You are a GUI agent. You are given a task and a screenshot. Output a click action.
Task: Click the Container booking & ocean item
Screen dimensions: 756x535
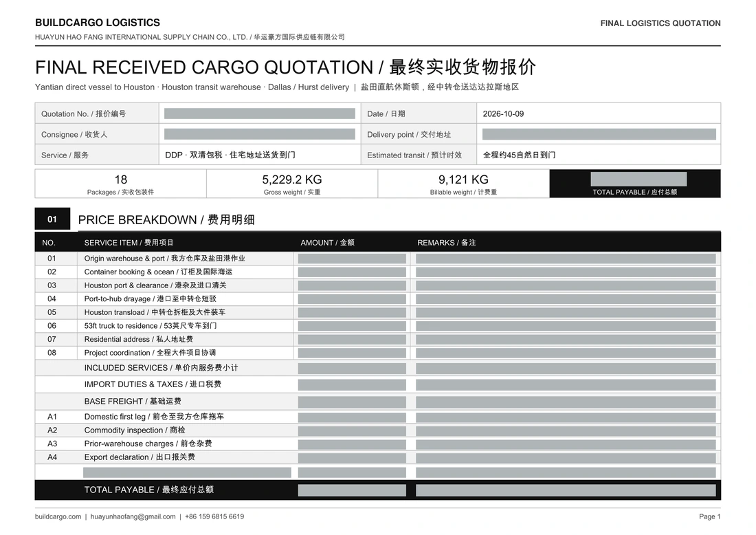158,272
